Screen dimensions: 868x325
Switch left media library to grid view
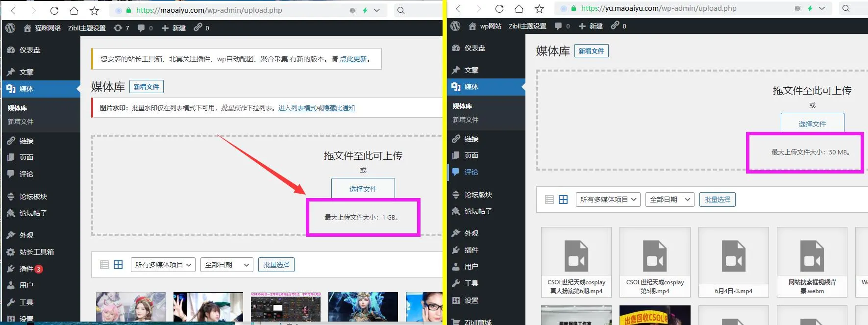click(x=118, y=265)
